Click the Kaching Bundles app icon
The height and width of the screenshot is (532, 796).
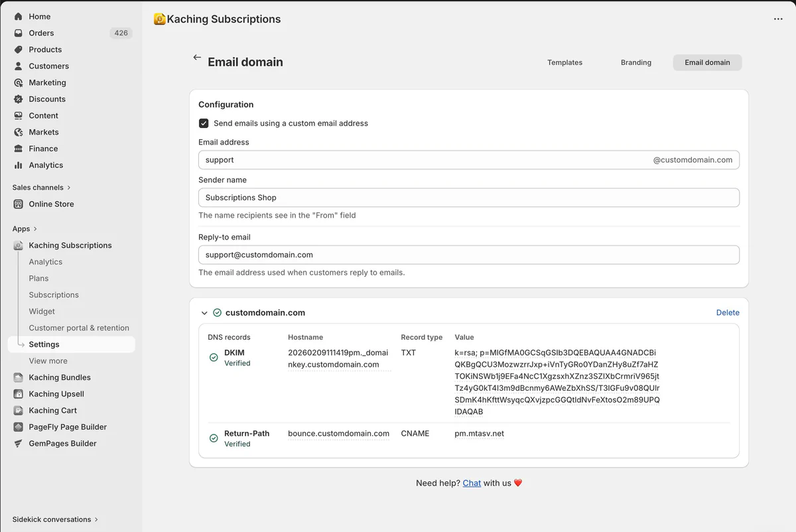[x=19, y=377]
